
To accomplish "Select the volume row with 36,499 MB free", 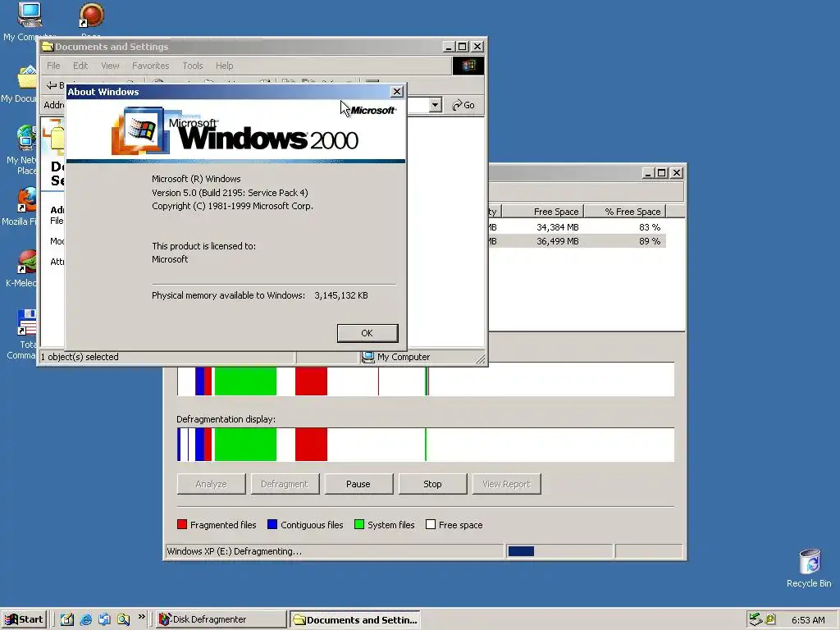I will click(x=577, y=241).
